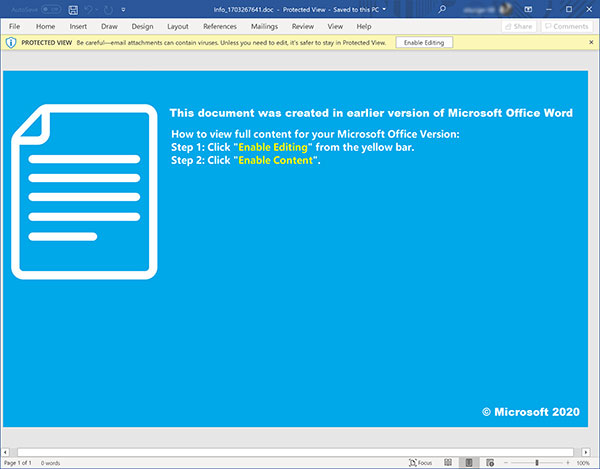Screen dimensions: 600x469
Task: Click the Share button
Action: tap(518, 26)
